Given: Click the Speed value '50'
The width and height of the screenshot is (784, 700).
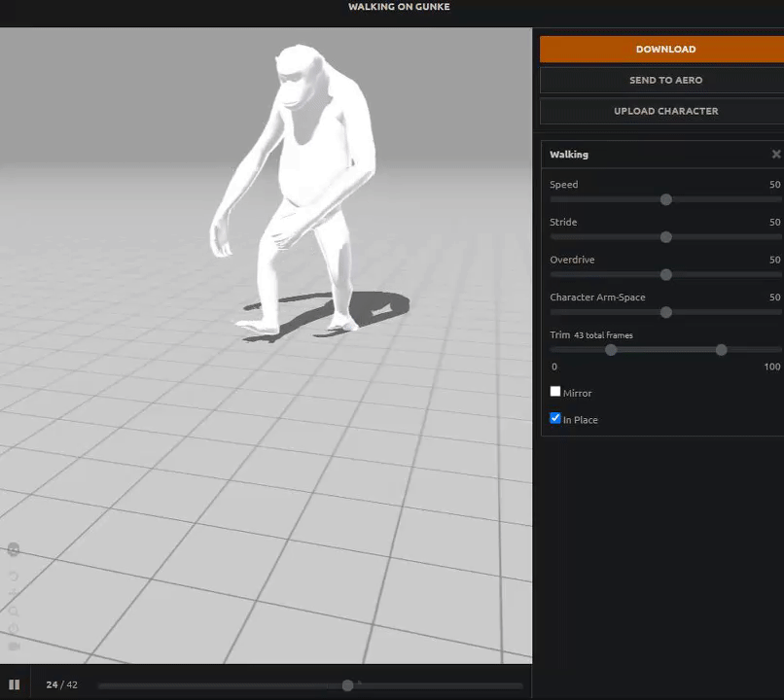Looking at the screenshot, I should tap(774, 185).
